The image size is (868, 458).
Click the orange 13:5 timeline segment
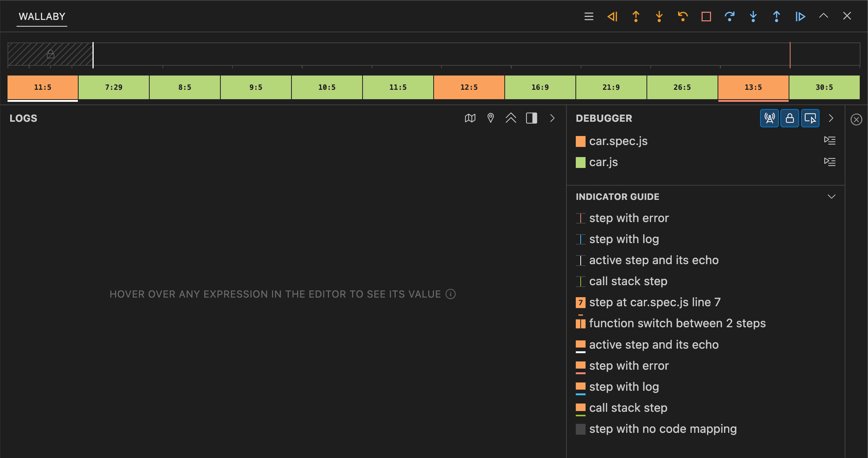coord(753,87)
